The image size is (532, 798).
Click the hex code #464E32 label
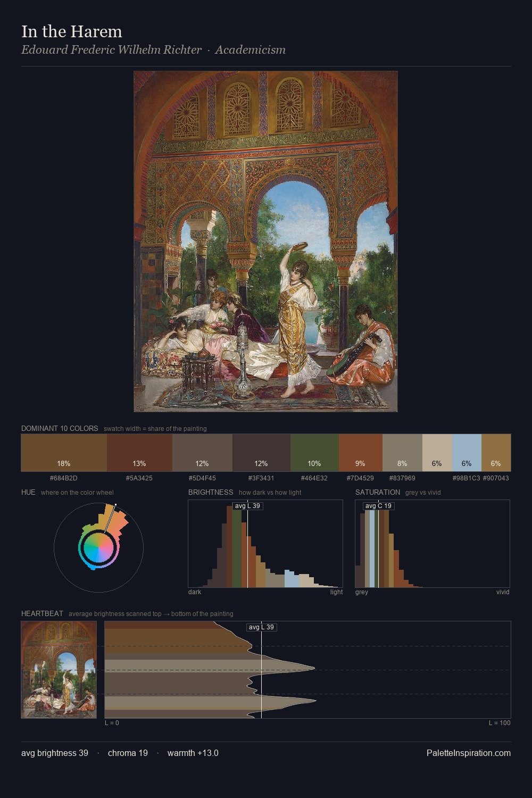pos(314,478)
